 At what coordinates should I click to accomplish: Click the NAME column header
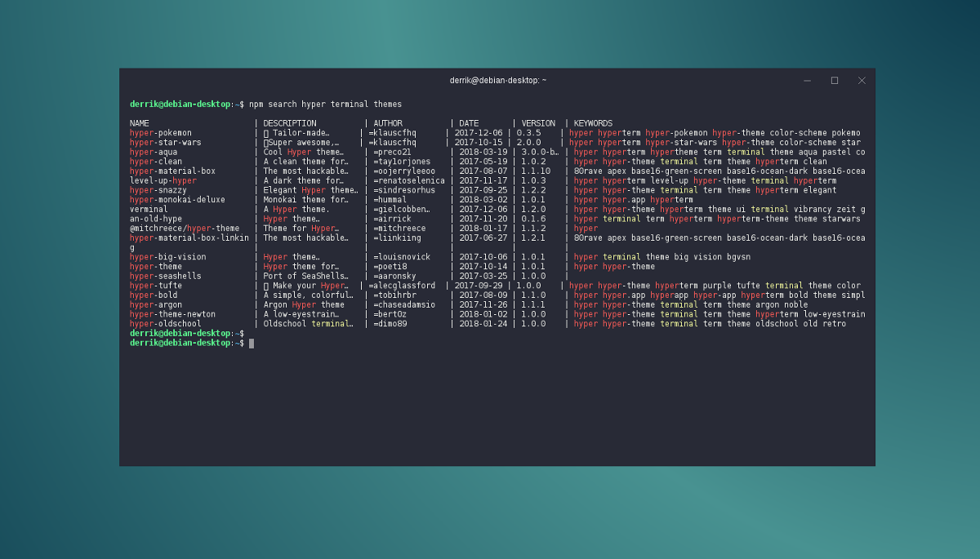(x=140, y=123)
